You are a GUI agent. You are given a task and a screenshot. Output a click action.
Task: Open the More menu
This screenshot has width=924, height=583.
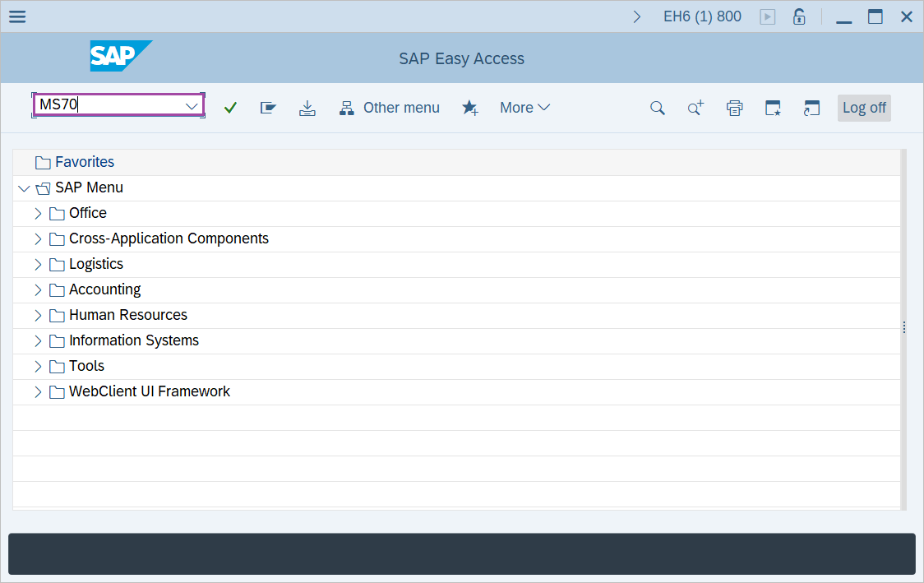(524, 108)
